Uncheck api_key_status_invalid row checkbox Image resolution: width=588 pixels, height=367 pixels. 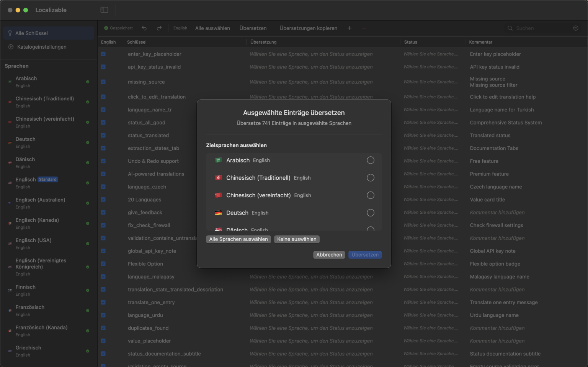pyautogui.click(x=103, y=67)
